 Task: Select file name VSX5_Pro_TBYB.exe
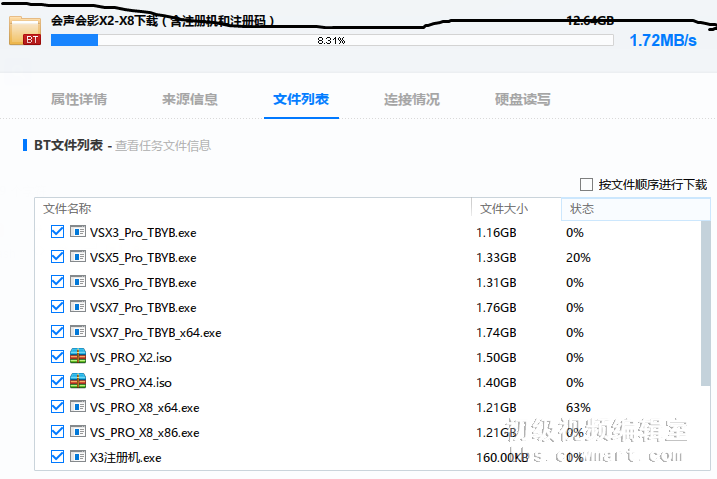point(143,258)
